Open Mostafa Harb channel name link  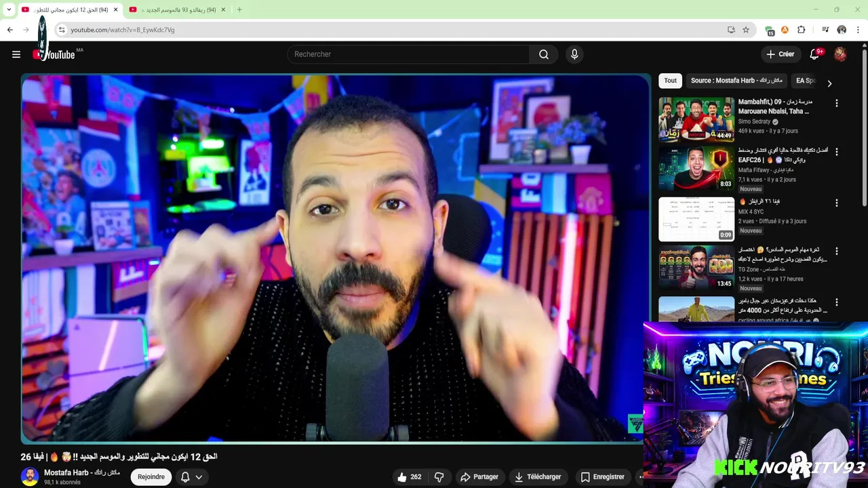pyautogui.click(x=82, y=472)
